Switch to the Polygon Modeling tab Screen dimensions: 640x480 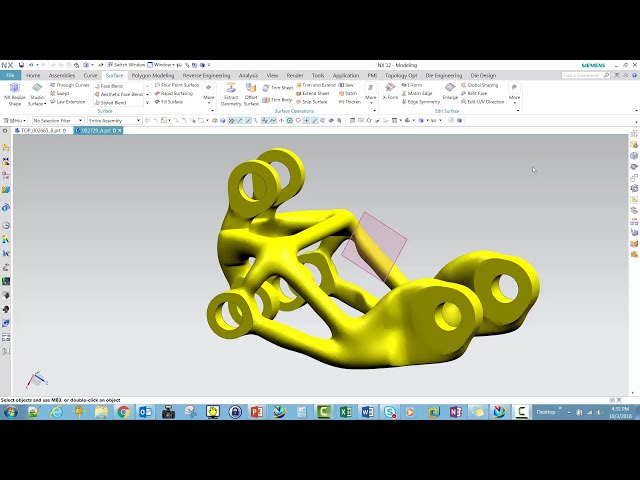(153, 76)
